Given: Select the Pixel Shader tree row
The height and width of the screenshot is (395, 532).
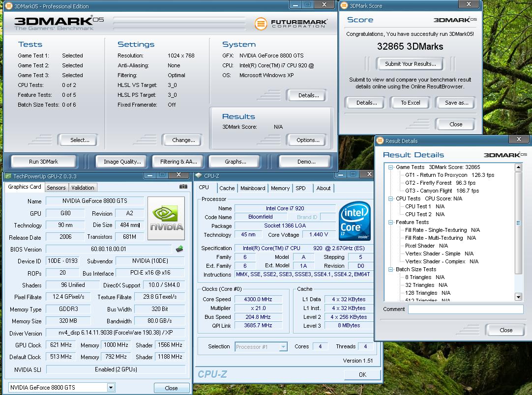Looking at the screenshot, I should (x=426, y=246).
